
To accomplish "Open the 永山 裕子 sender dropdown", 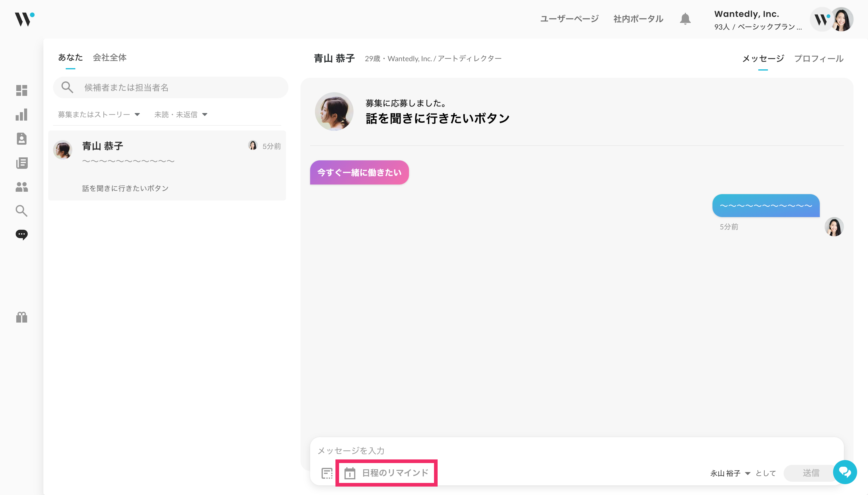I will coord(730,473).
